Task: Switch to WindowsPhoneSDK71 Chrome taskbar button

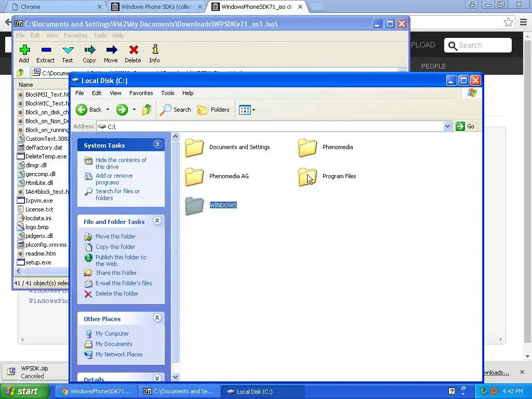Action: (x=96, y=392)
